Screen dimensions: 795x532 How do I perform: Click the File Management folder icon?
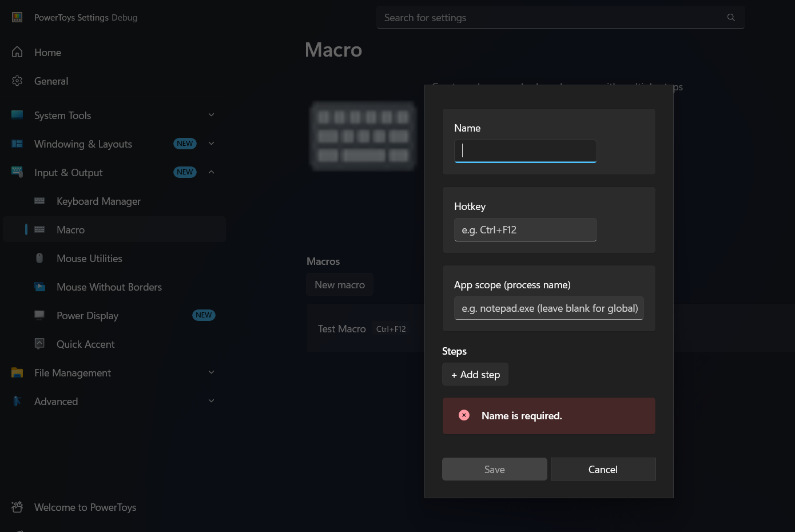coord(17,372)
